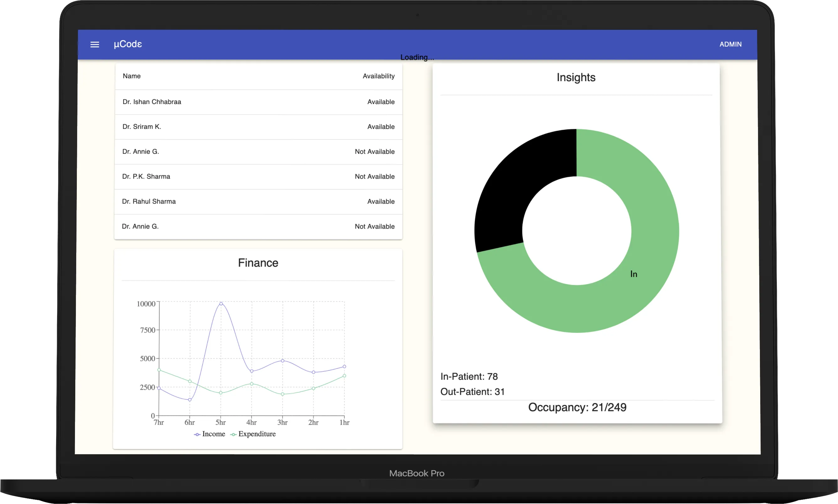Toggle the Expenditure legend entry
838x504 pixels.
(x=253, y=434)
